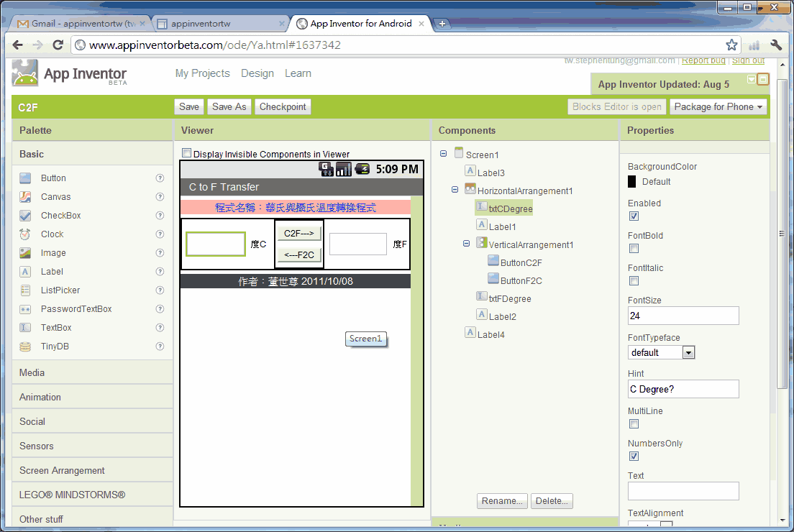Select the Screen1 component icon in the tree
794x532 pixels.
[x=459, y=152]
